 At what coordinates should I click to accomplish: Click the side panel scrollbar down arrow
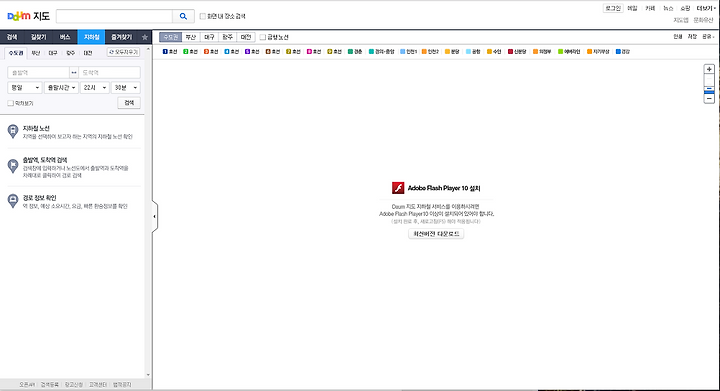pos(148,375)
